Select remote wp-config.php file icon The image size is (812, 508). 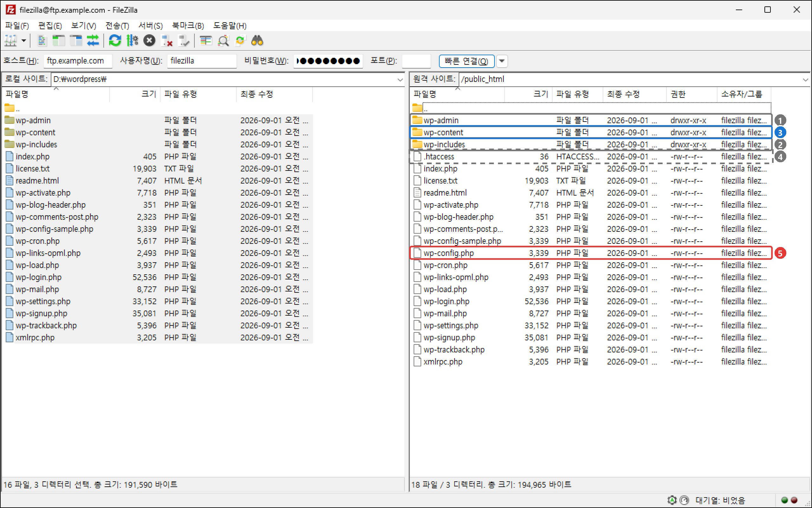(x=417, y=253)
